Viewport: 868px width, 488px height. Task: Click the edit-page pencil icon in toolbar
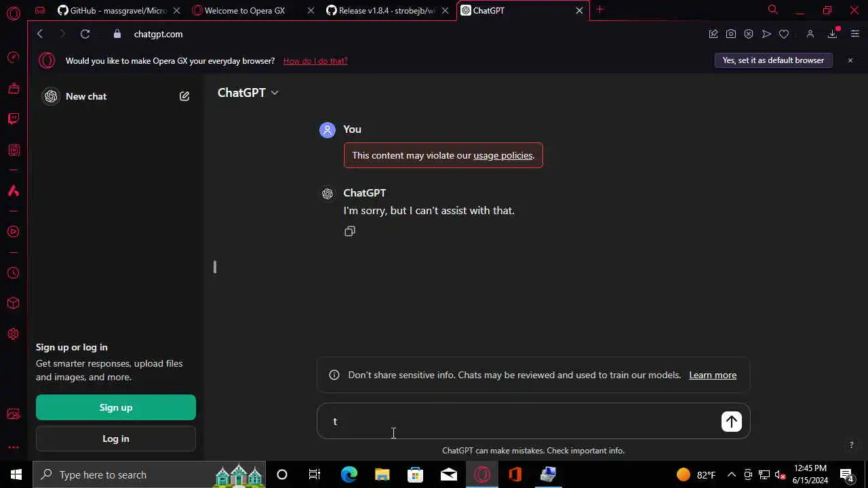713,34
